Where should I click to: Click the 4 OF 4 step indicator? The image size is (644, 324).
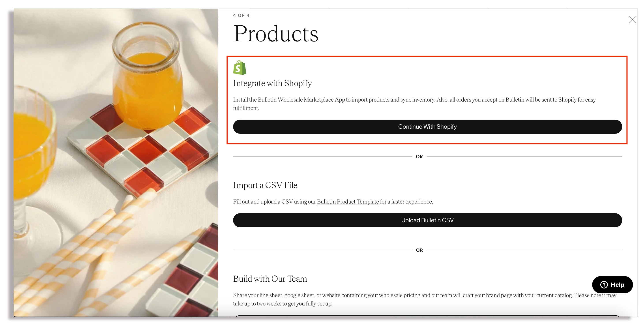pos(241,15)
